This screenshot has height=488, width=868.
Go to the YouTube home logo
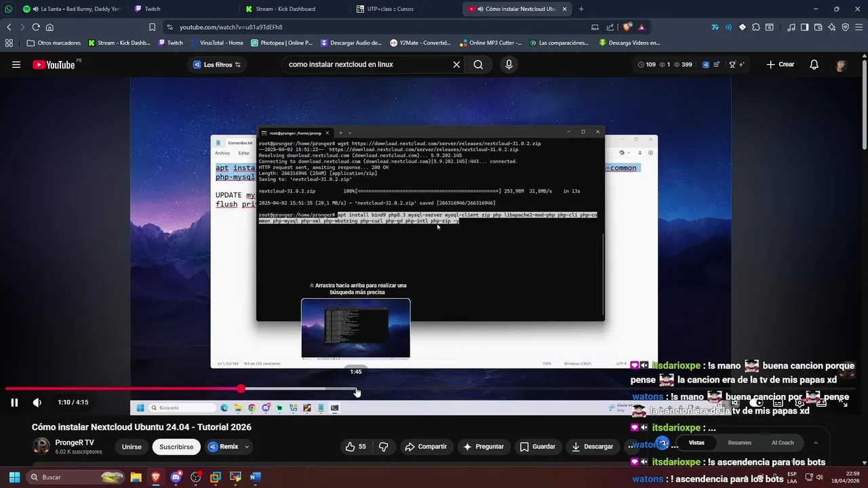pos(54,64)
